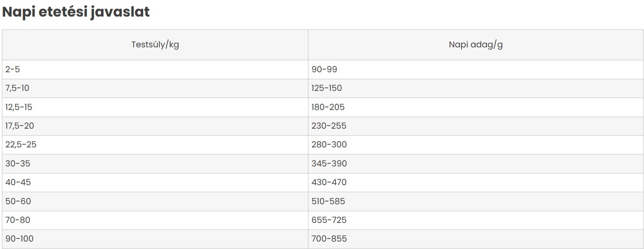This screenshot has width=644, height=249.
Task: Select the Napi adag/g column header
Action: point(476,45)
